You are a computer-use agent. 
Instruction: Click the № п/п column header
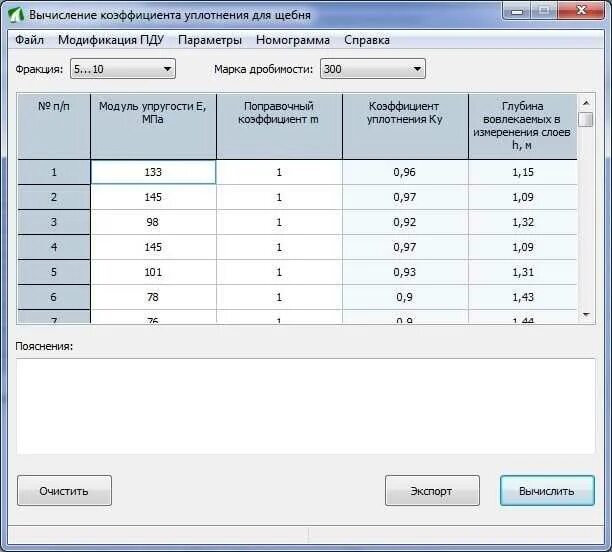point(54,126)
